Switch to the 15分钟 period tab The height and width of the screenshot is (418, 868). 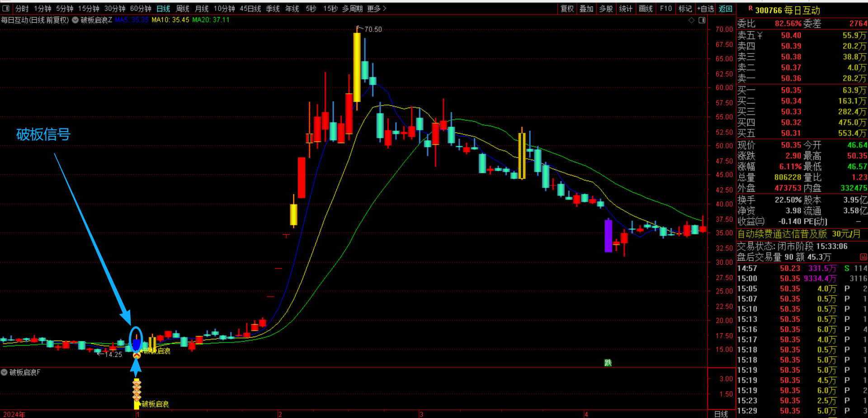tap(89, 9)
